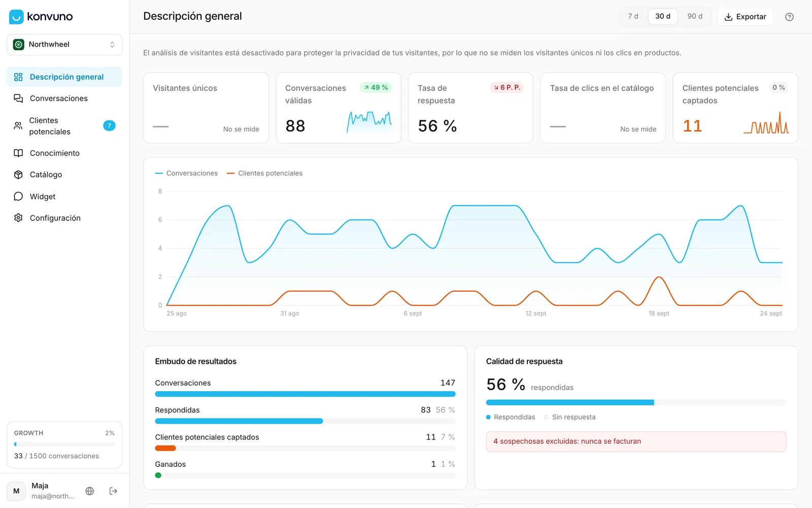Click the globe language icon
This screenshot has height=508, width=812.
tap(90, 491)
